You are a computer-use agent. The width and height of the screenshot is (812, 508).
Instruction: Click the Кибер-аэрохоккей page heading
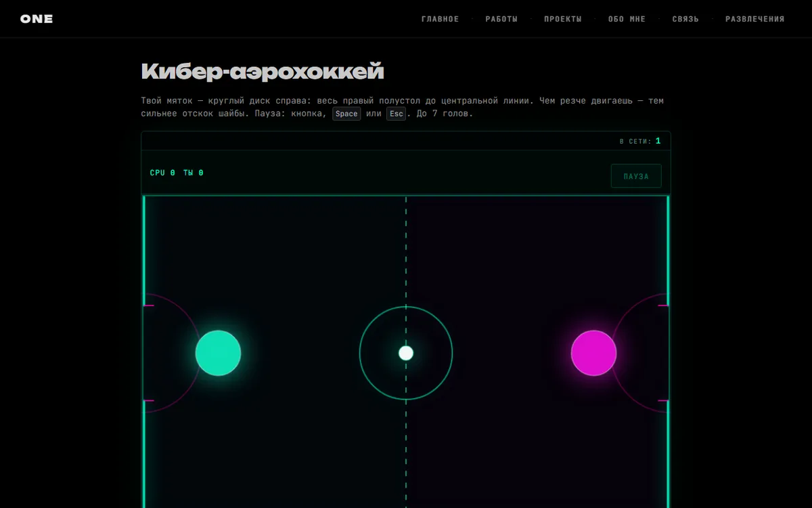tap(263, 71)
